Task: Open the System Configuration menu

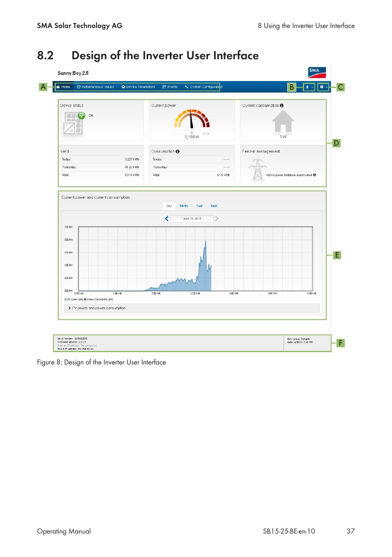Action: [203, 87]
